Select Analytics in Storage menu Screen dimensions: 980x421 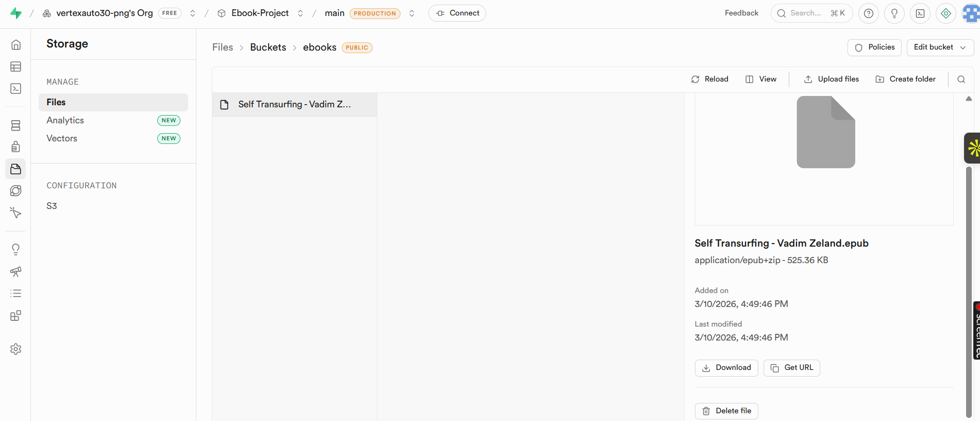click(x=65, y=120)
